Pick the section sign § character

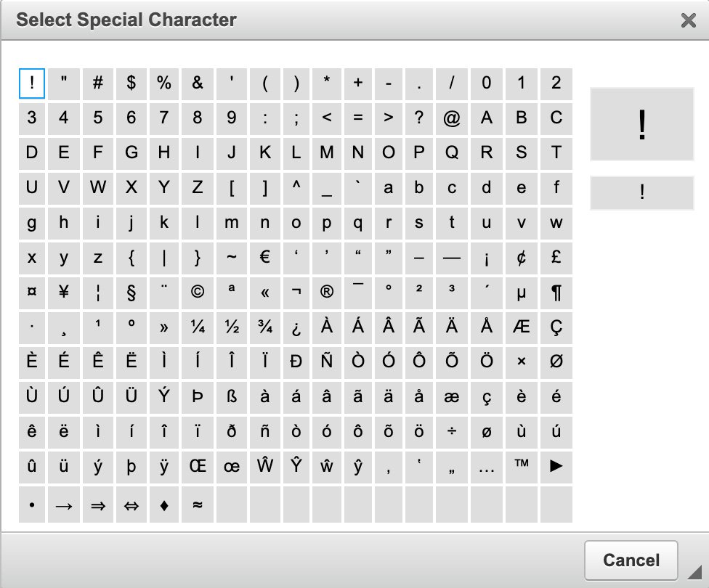131,292
